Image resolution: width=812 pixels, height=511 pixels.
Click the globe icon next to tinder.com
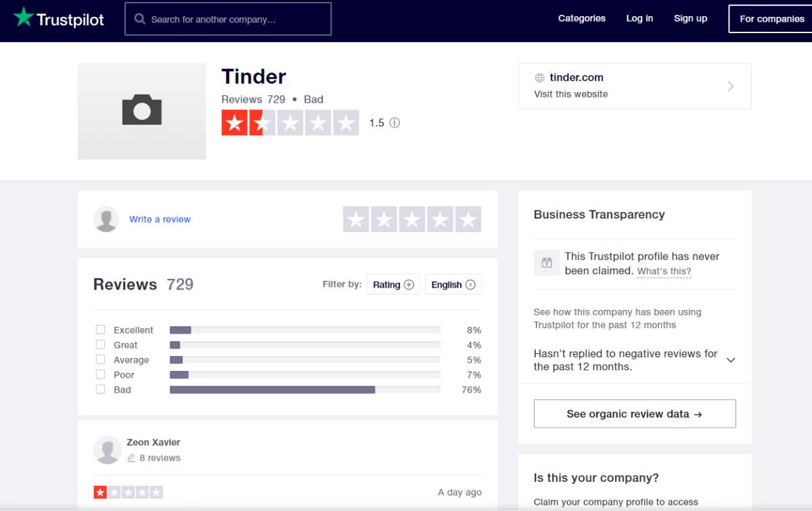[x=539, y=78]
